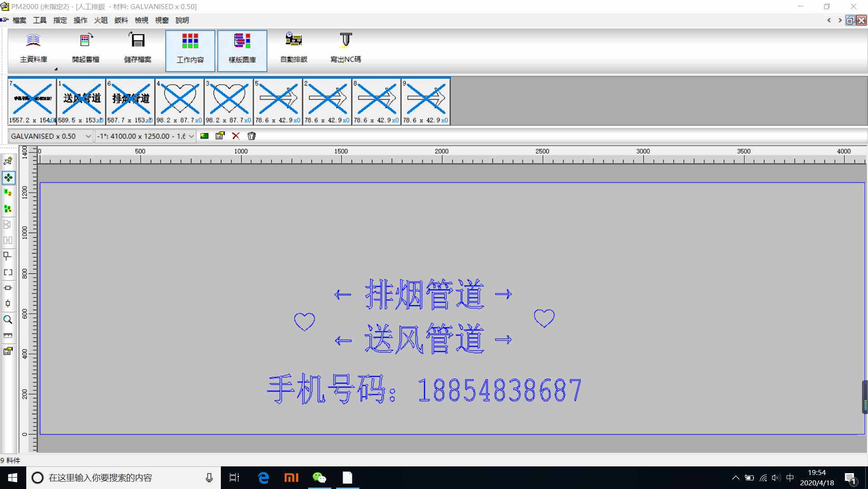Select arrow part thumbnail number 5
868x489 pixels.
pyautogui.click(x=278, y=101)
